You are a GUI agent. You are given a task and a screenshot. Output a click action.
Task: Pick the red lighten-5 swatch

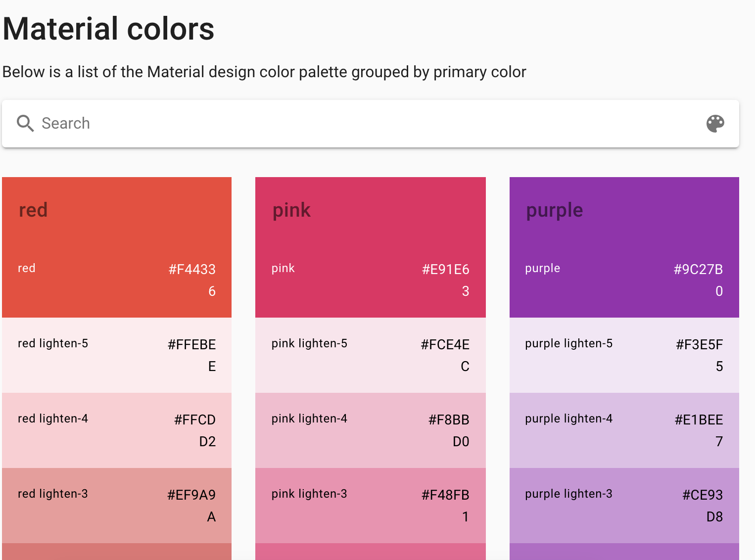[117, 355]
